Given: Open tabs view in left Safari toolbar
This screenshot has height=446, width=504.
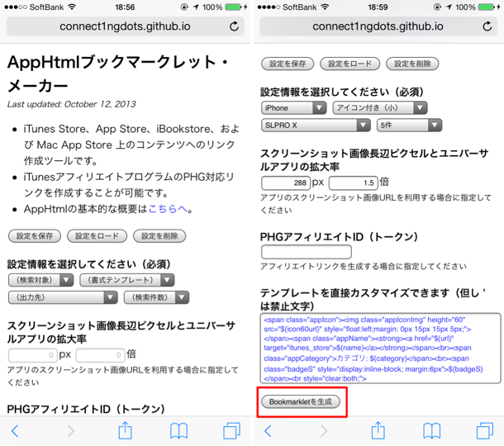Looking at the screenshot, I should (x=231, y=431).
